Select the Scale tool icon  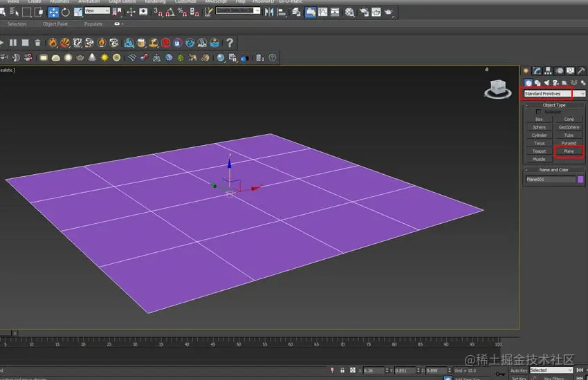pos(78,12)
